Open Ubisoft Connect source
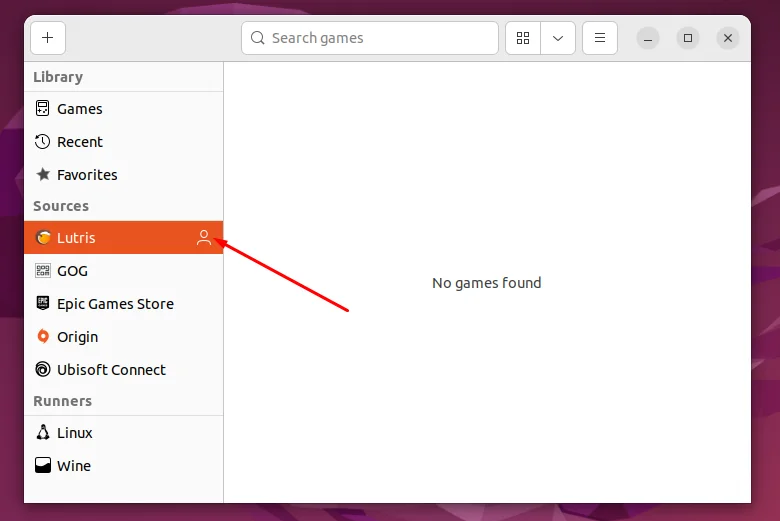Viewport: 780px width, 521px height. [124, 370]
